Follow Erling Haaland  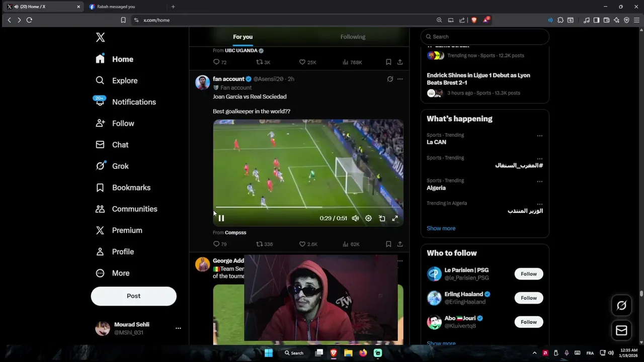529,298
